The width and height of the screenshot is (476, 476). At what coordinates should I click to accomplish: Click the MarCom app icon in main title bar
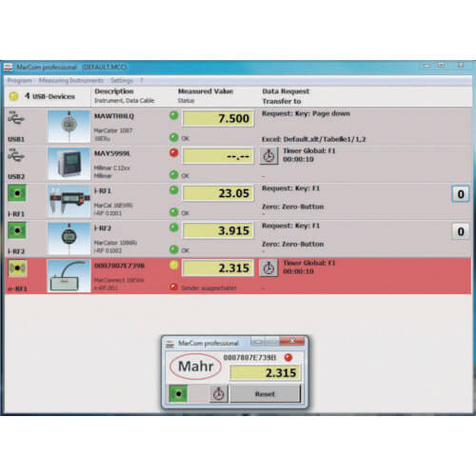8,68
